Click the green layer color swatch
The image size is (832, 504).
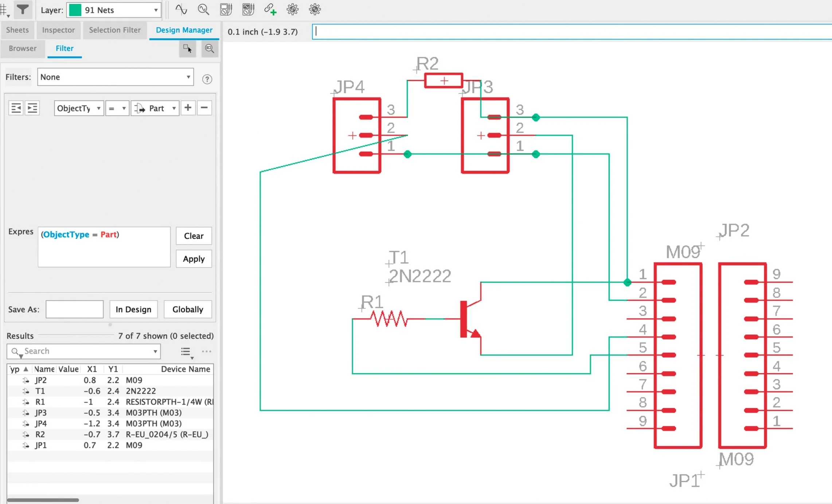point(75,10)
